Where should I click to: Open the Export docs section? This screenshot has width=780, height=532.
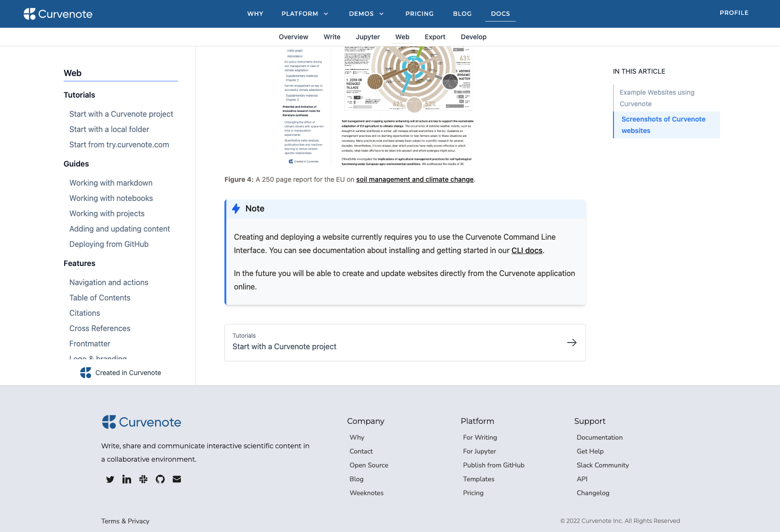[x=435, y=37]
